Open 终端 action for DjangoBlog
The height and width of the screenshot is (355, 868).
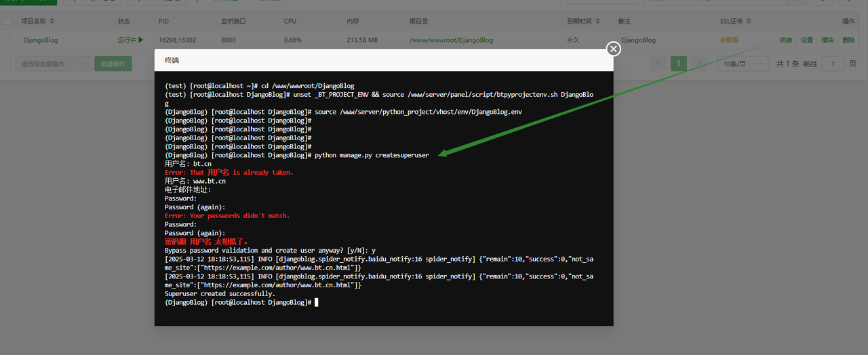786,40
